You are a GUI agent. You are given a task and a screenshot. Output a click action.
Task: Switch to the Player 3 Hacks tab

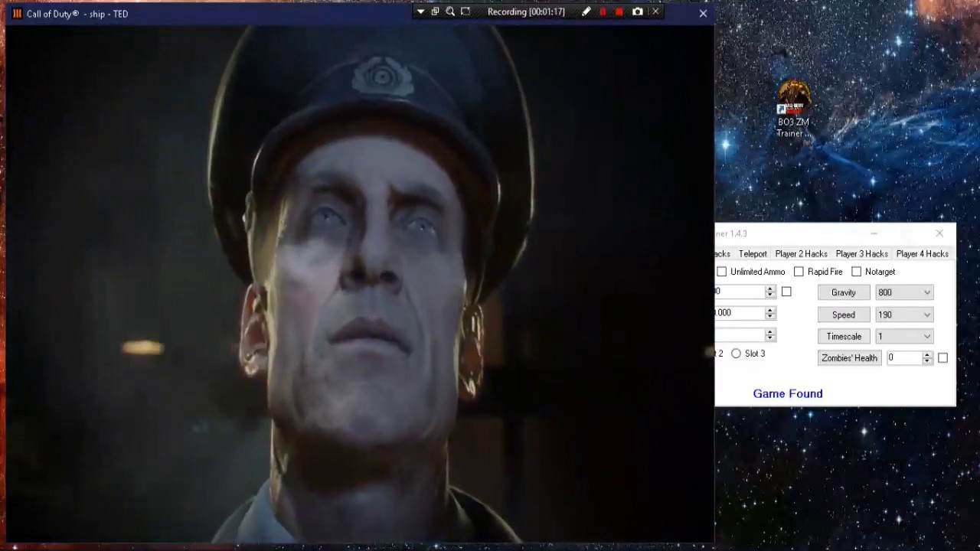pos(861,254)
